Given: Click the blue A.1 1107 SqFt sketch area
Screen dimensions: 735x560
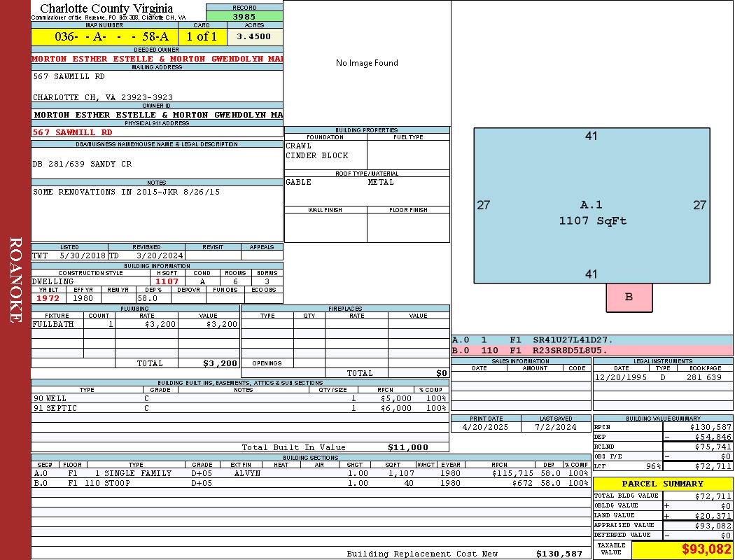Looking at the screenshot, I should click(591, 206).
